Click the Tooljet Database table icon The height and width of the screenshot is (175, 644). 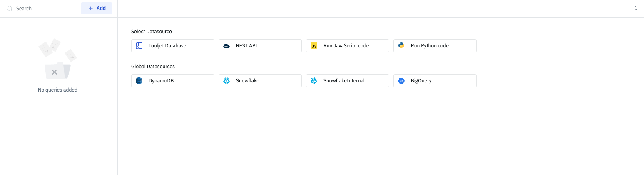139,46
